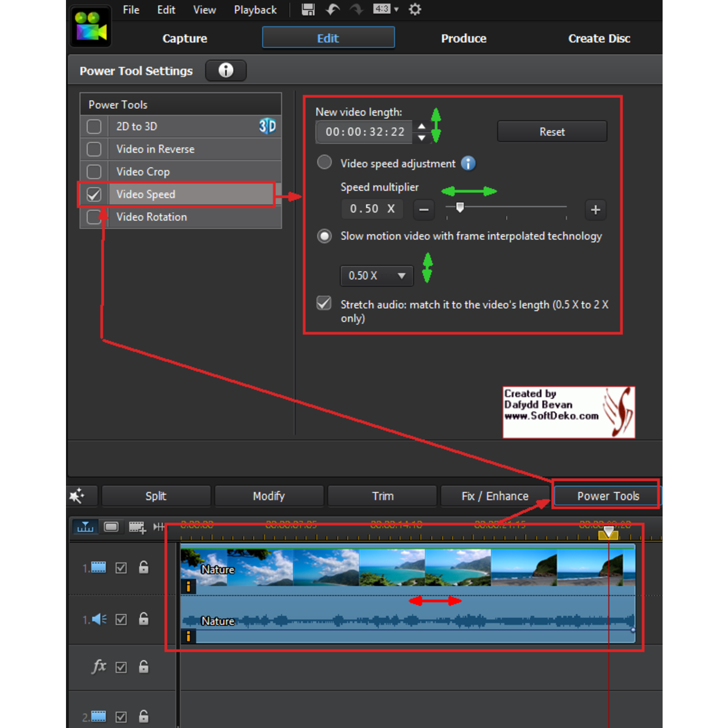Select the magic wand Fix tool icon
The width and height of the screenshot is (728, 728).
pos(81,495)
